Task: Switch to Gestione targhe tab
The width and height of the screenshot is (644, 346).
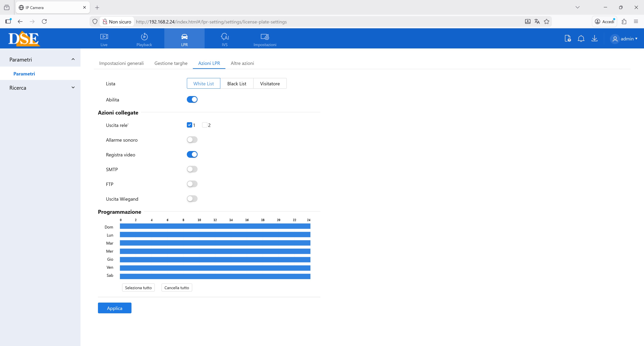Action: 171,63
